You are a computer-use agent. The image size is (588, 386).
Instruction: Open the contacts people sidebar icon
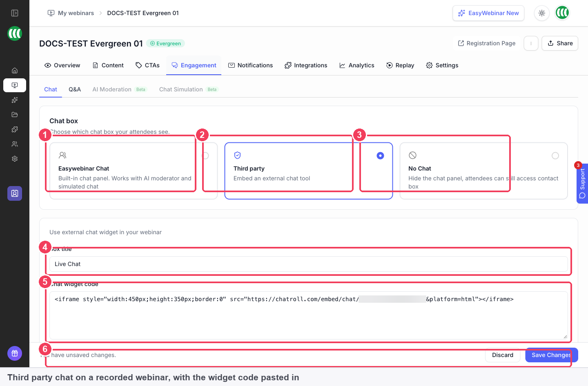[15, 144]
